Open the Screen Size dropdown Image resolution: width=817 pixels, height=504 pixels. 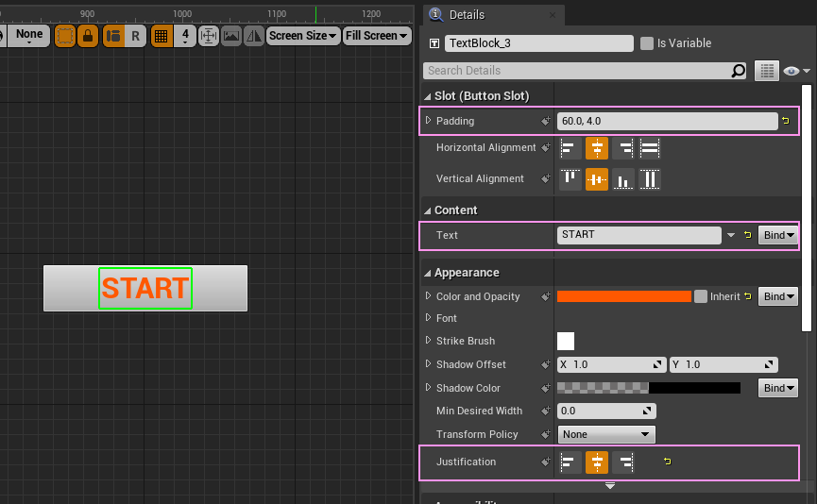(x=303, y=36)
